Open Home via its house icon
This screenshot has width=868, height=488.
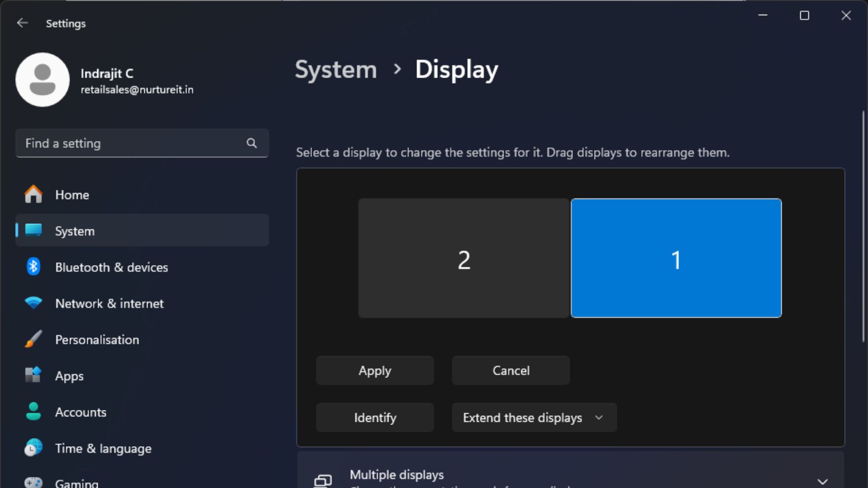33,194
